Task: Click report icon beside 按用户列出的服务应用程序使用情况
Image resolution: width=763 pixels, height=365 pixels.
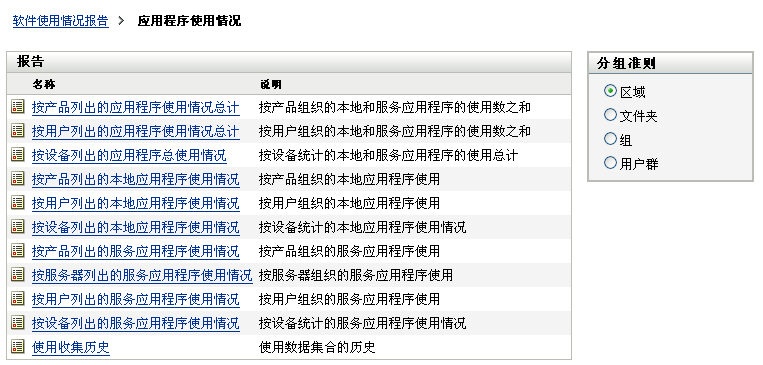Action: tap(18, 299)
